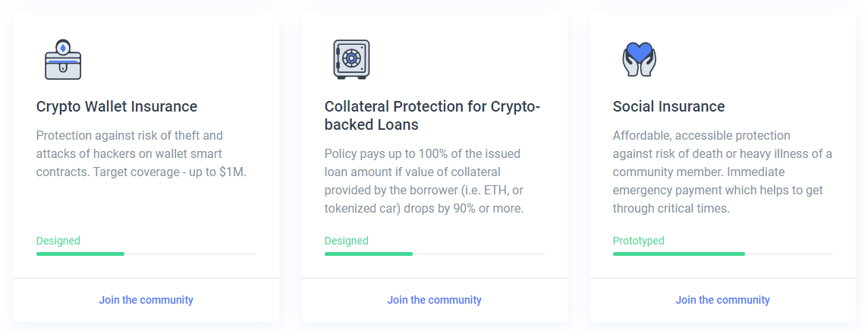Click the crypto wallet icon

62,59
